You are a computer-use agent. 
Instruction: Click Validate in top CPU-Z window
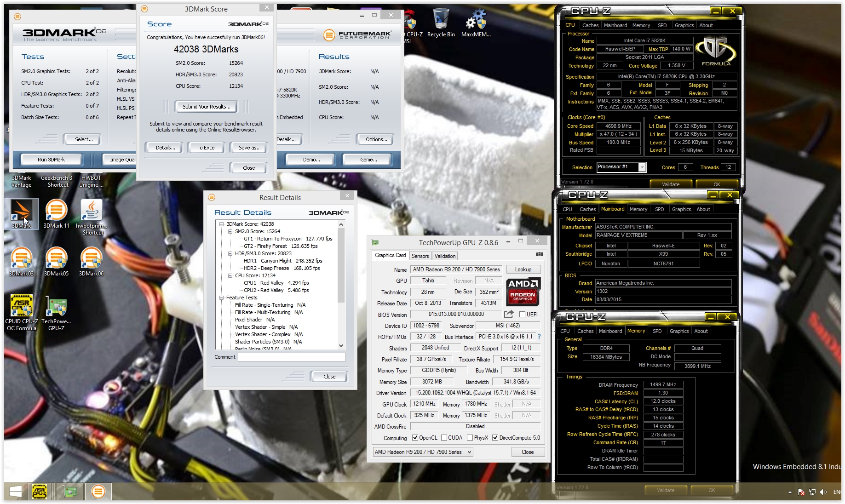tap(670, 184)
